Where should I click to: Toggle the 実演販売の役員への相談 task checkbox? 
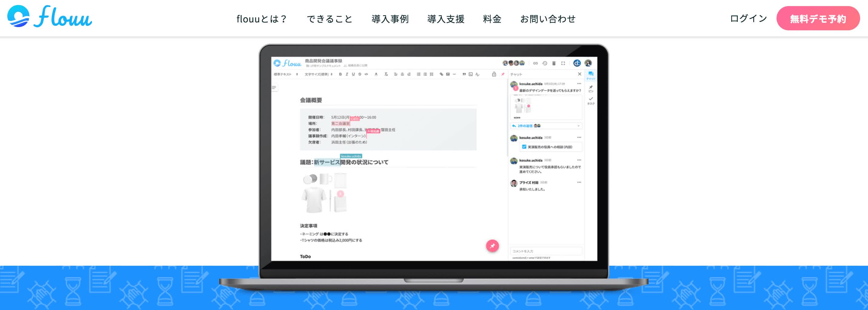(524, 147)
